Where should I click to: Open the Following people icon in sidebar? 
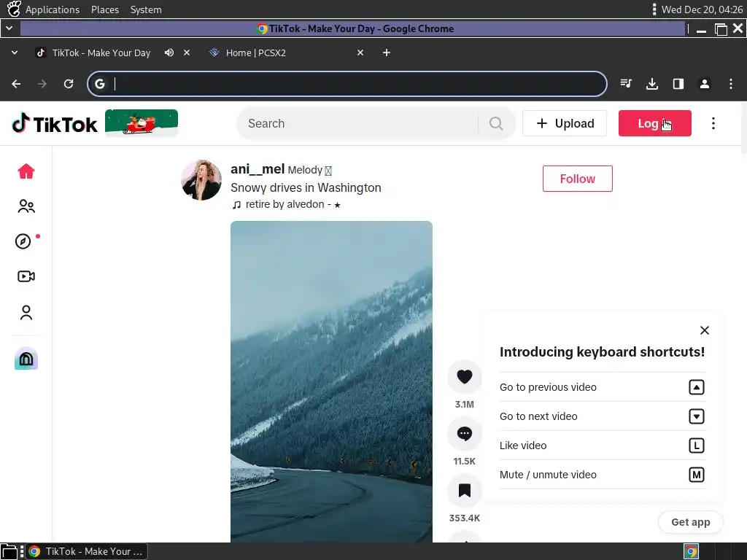26,206
